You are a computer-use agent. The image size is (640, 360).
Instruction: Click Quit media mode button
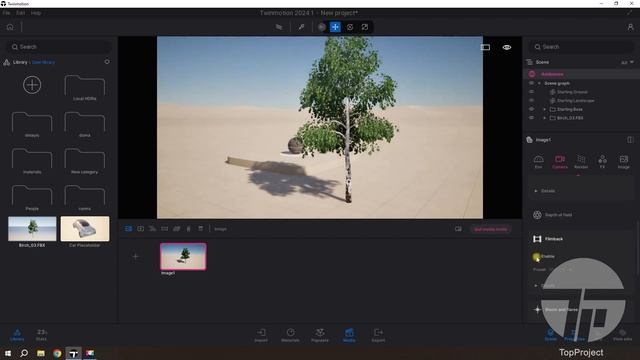491,229
